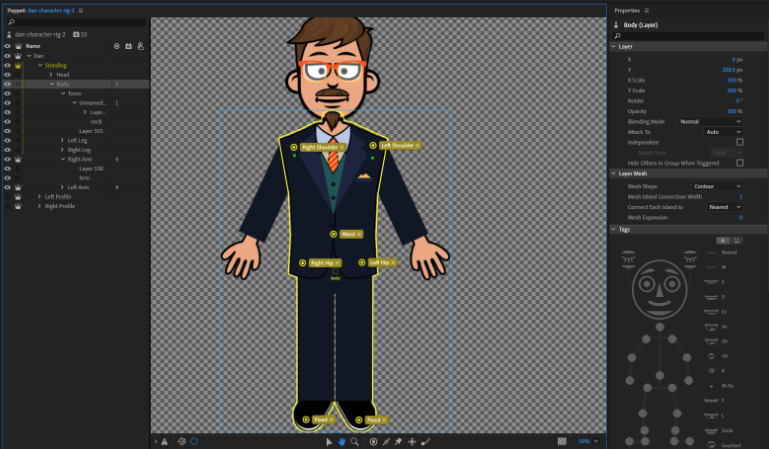Open the Puppet panel menu
Screen dimensions: 769x449
click(80, 9)
